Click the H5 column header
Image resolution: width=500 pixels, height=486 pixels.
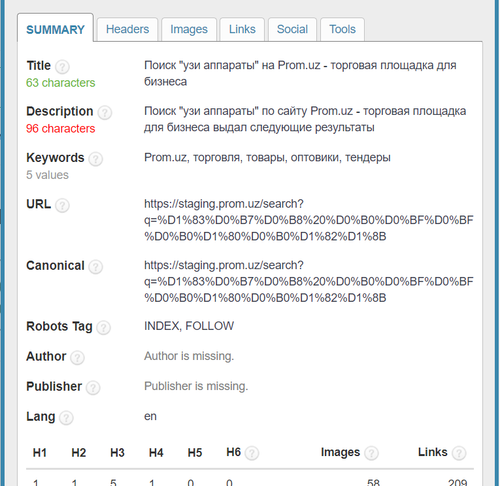tap(195, 453)
